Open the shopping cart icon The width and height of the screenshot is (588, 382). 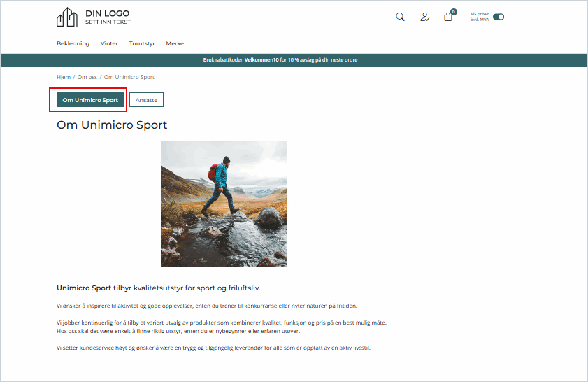(x=448, y=17)
